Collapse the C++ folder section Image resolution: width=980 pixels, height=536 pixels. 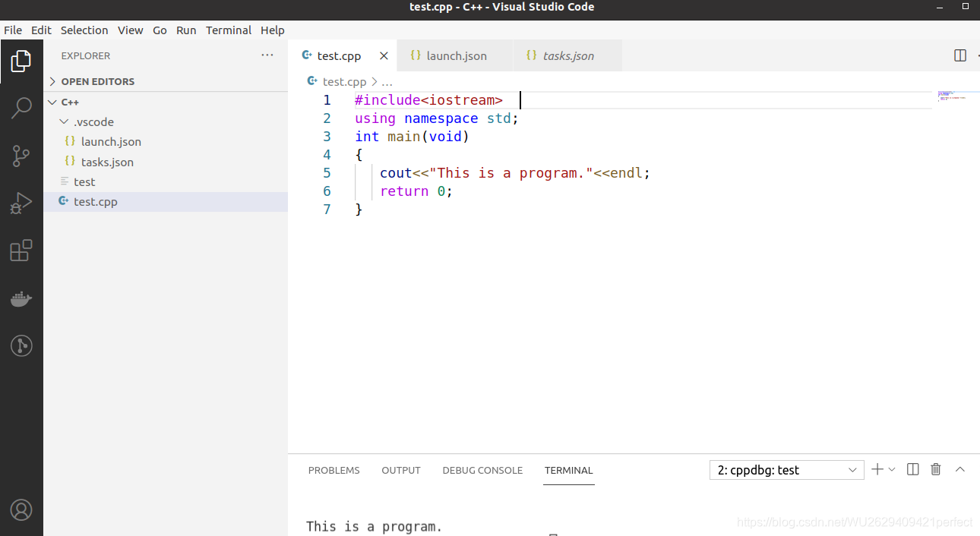(x=166, y=102)
